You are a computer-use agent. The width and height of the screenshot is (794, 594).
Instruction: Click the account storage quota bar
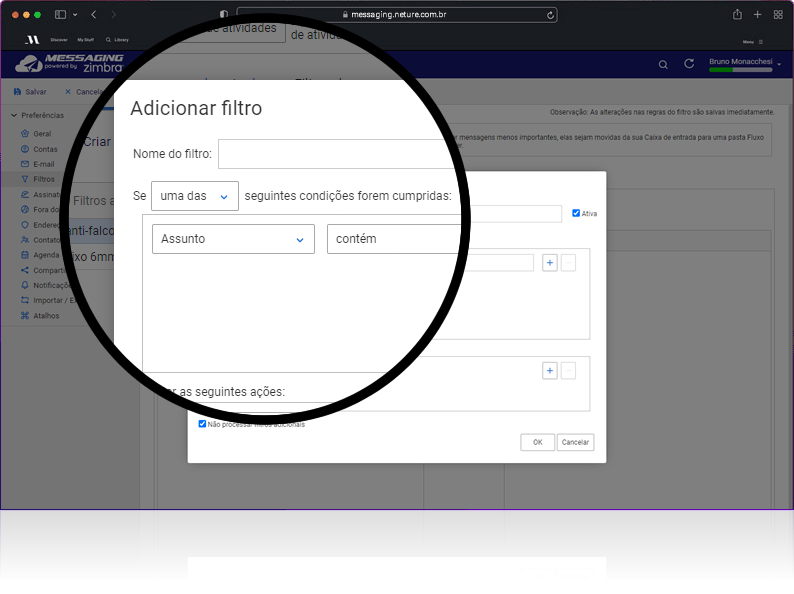(x=741, y=70)
